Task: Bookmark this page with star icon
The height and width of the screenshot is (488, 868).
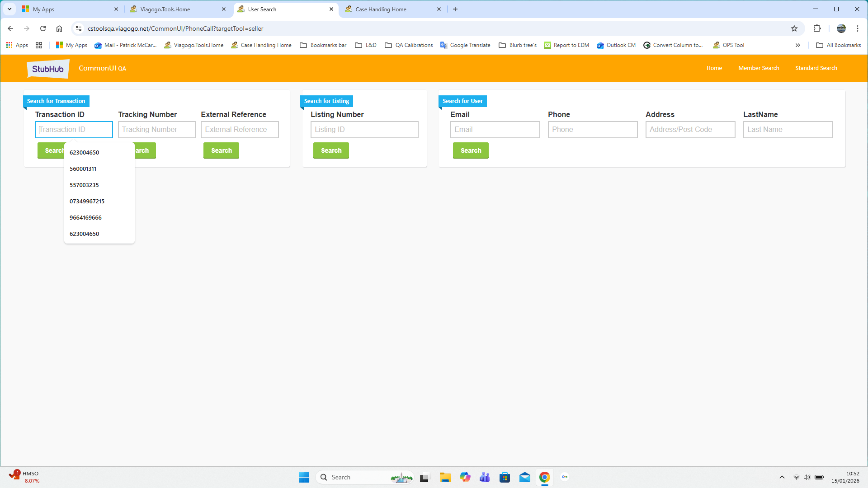Action: (794, 28)
